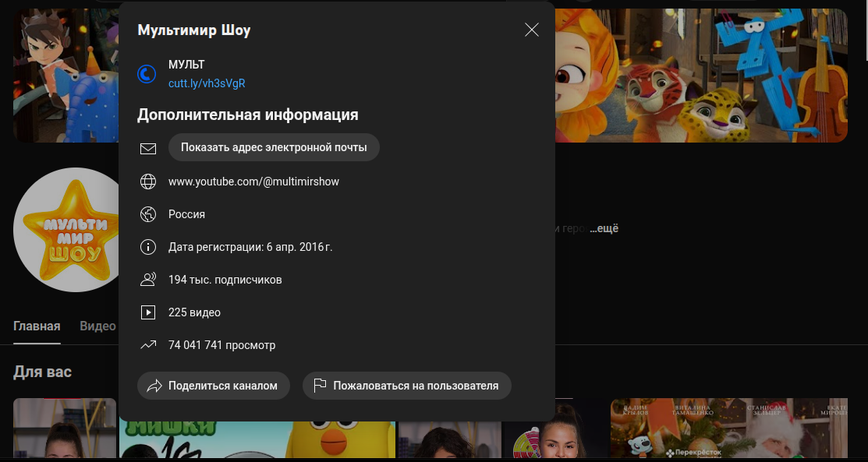Image resolution: width=868 pixels, height=462 pixels.
Task: Click the envelope email icon
Action: pos(148,148)
